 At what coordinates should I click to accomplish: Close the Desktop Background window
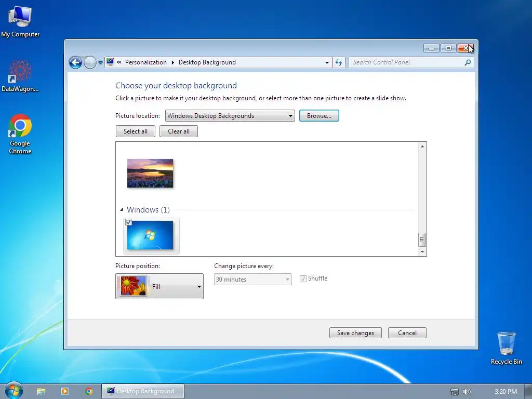tap(465, 48)
